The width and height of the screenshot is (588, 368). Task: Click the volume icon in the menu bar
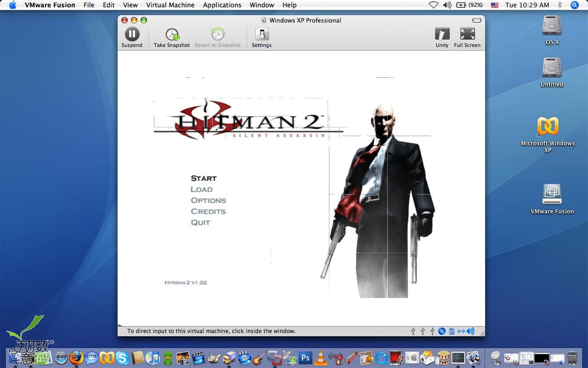(447, 5)
